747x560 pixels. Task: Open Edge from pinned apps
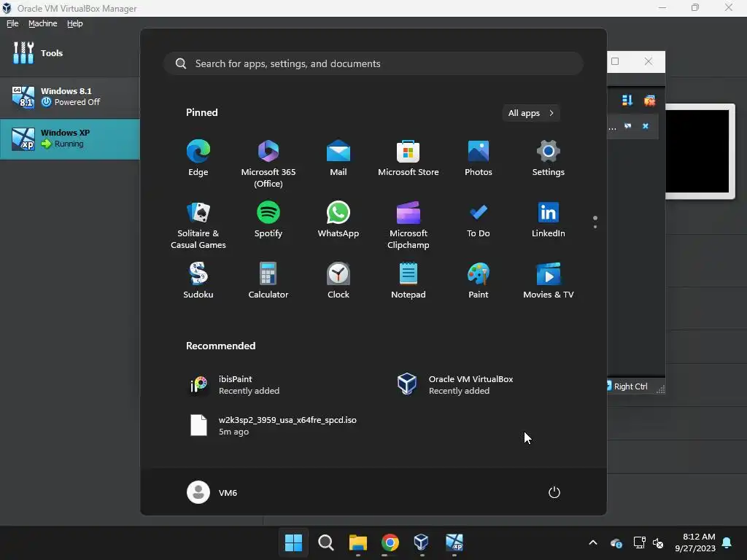[198, 158]
